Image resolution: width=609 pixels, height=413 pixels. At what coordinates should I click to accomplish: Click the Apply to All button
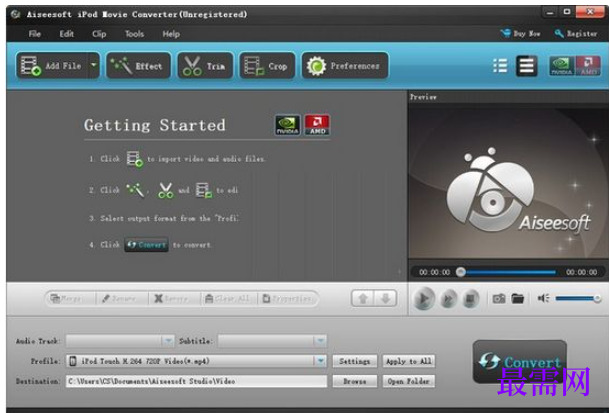coord(409,361)
